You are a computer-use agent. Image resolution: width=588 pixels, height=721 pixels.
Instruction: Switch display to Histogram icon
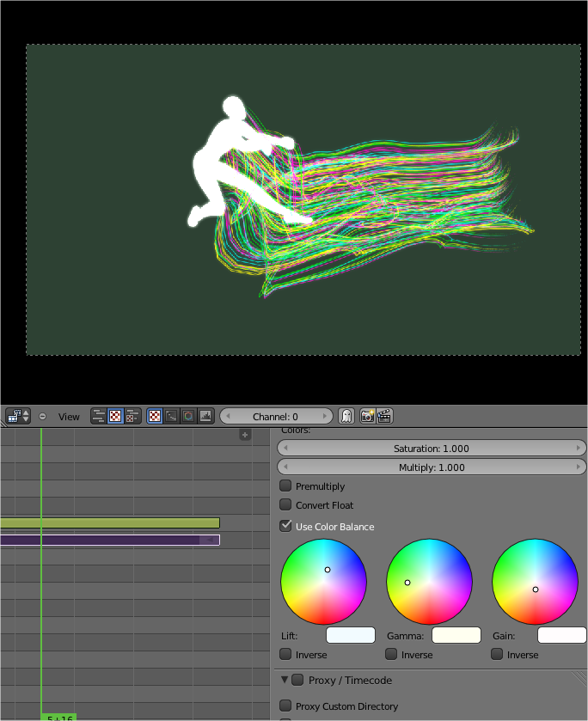(205, 416)
